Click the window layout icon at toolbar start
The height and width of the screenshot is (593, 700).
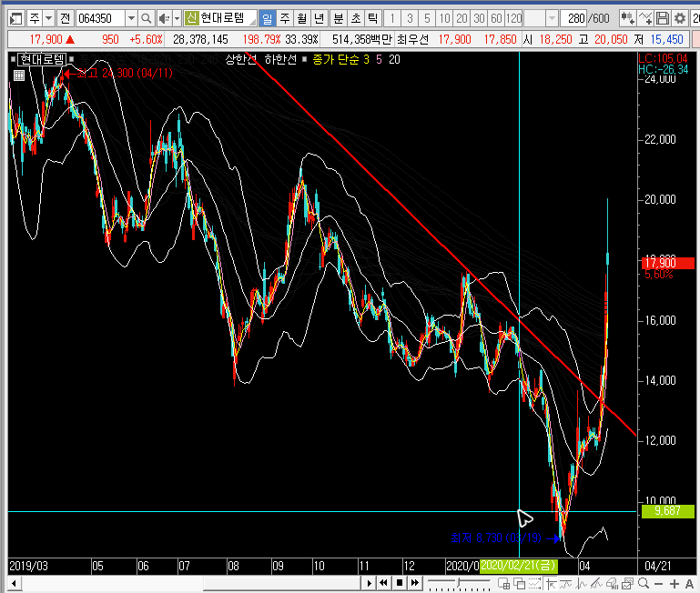pyautogui.click(x=16, y=19)
